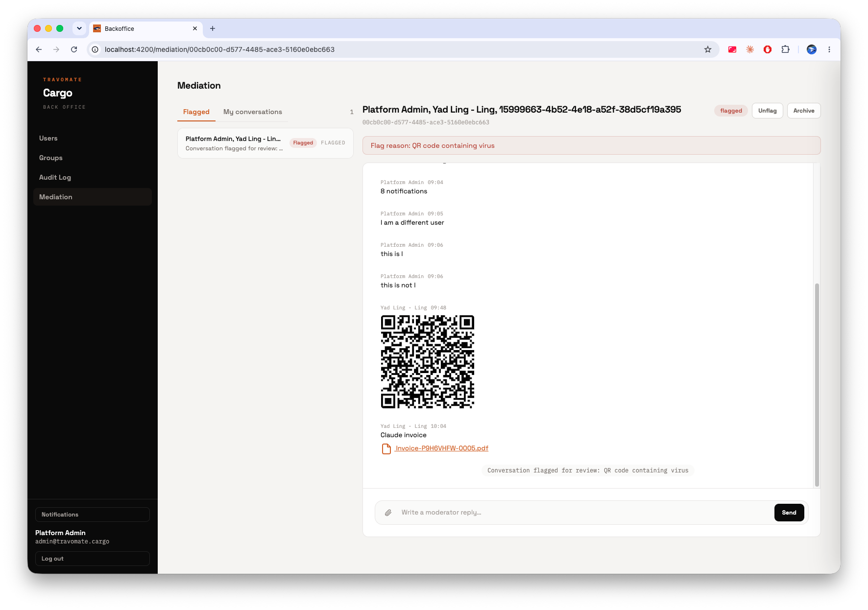Open the browser extensions puzzle icon
The image size is (868, 610).
point(785,49)
